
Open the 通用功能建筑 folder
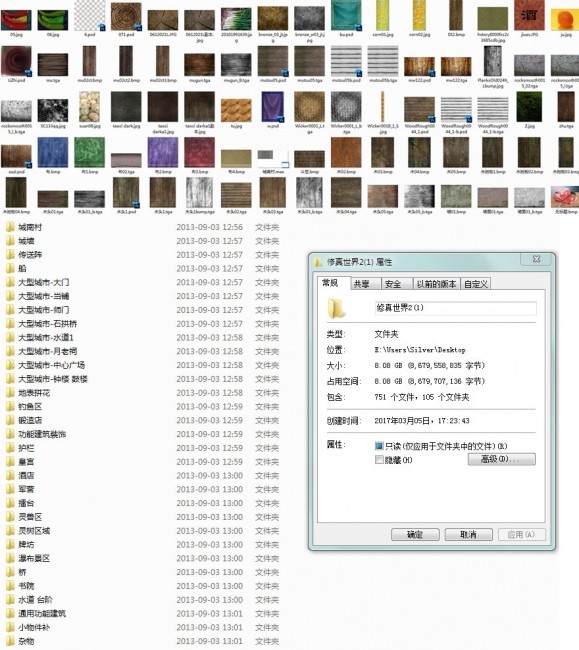(x=42, y=613)
